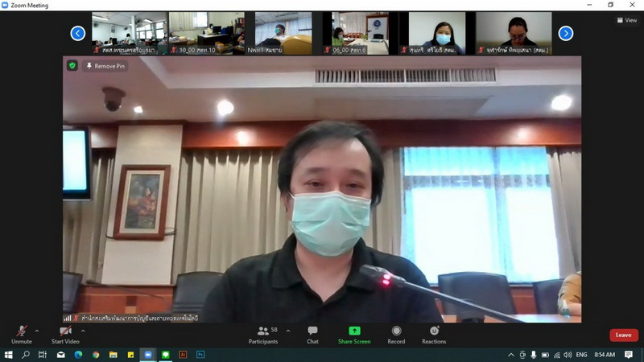Open the Action Center notifications
The width and height of the screenshot is (644, 362).
629,355
